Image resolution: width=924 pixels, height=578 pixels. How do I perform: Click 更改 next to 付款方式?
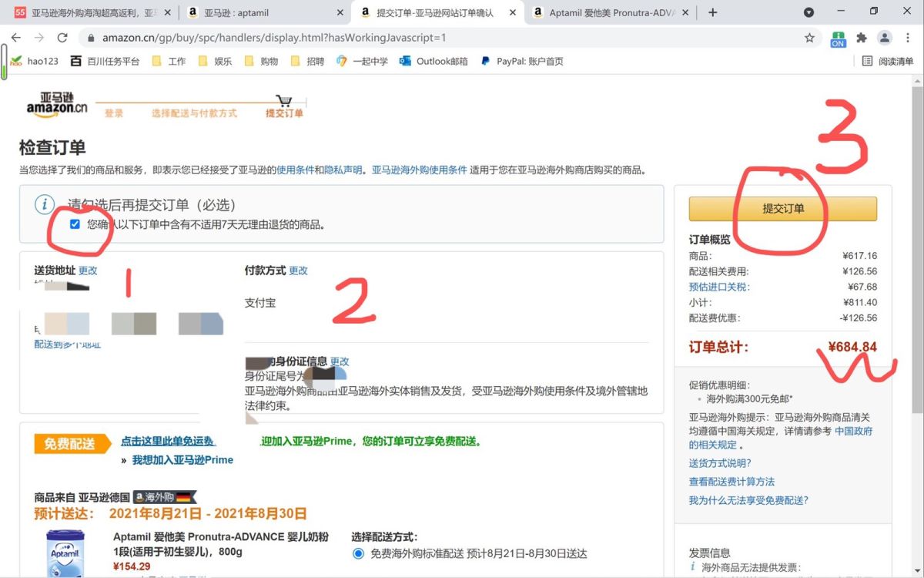pos(298,271)
